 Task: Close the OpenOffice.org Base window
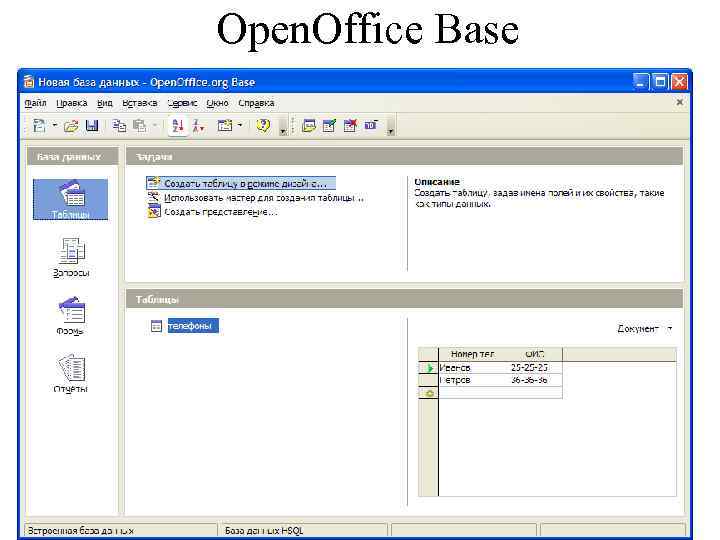[680, 82]
